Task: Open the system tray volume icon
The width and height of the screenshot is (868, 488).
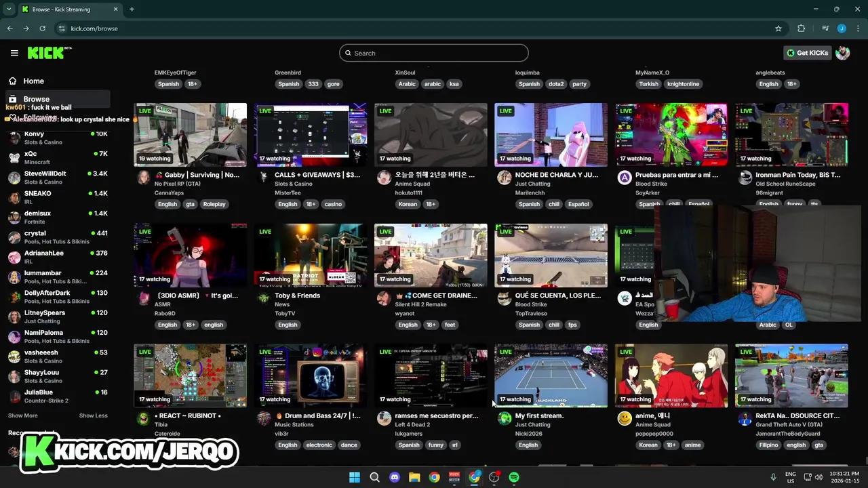Action: point(818,477)
